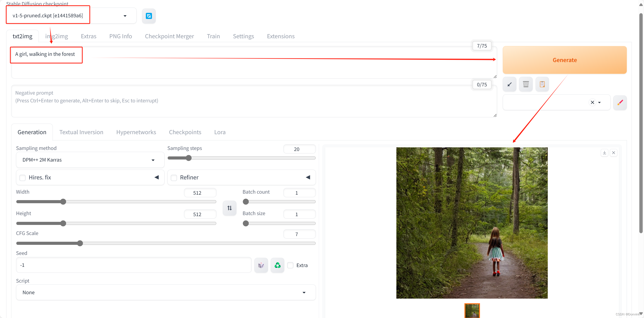Click the CFG Scale slider handle
This screenshot has width=644, height=318.
(x=80, y=243)
